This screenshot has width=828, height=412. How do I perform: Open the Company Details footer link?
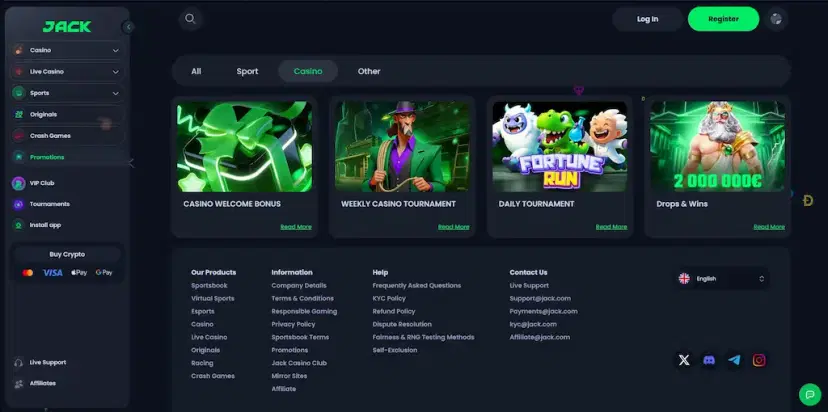tap(299, 286)
